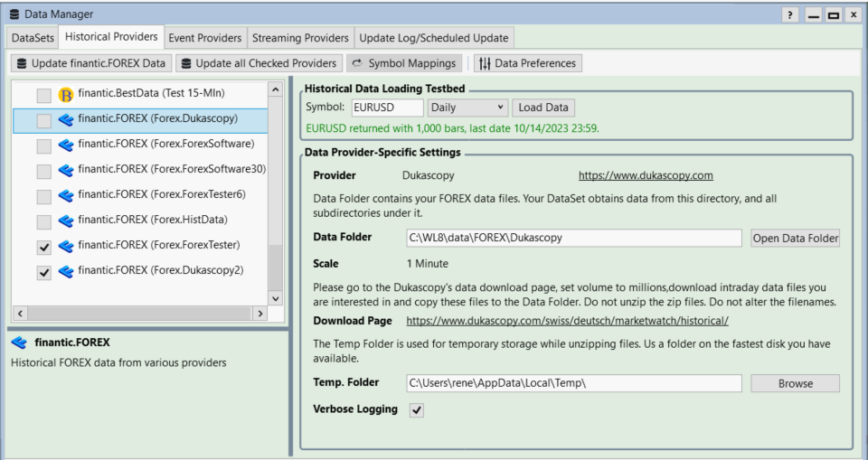The height and width of the screenshot is (460, 868).
Task: Click the finantic.FOREX icon in description panel
Action: [x=19, y=343]
